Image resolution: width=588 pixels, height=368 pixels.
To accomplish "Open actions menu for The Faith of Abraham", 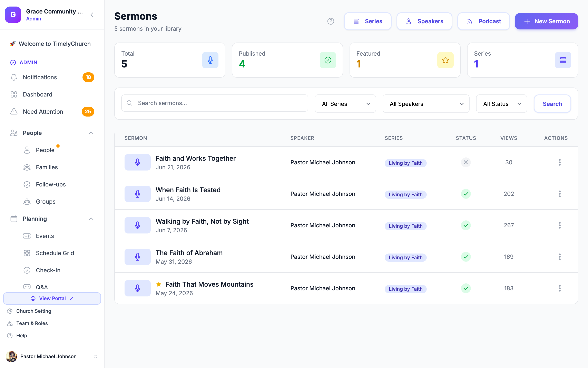I will [560, 257].
